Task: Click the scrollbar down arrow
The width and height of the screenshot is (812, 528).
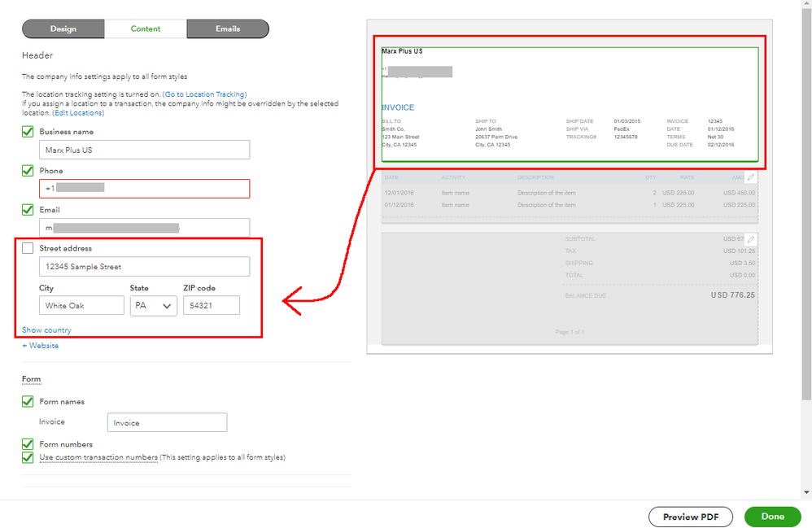Action: click(806, 492)
